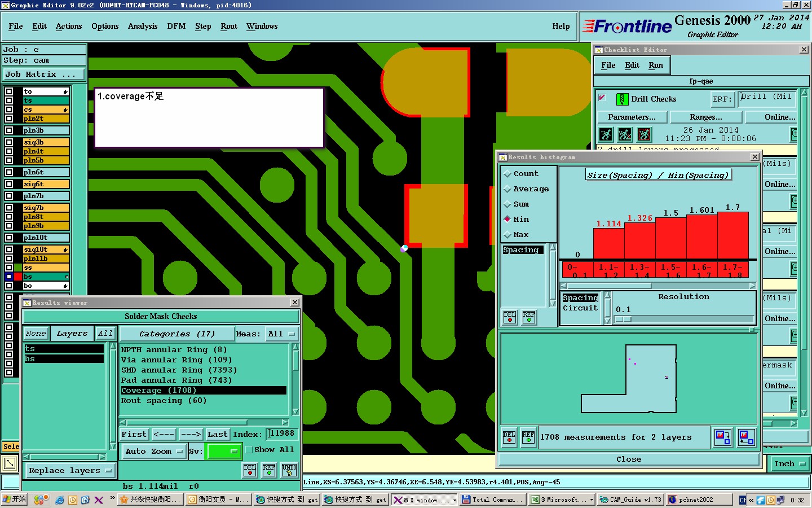Open the Auto Zoom dropdown
Image resolution: width=812 pixels, height=508 pixels.
point(153,452)
